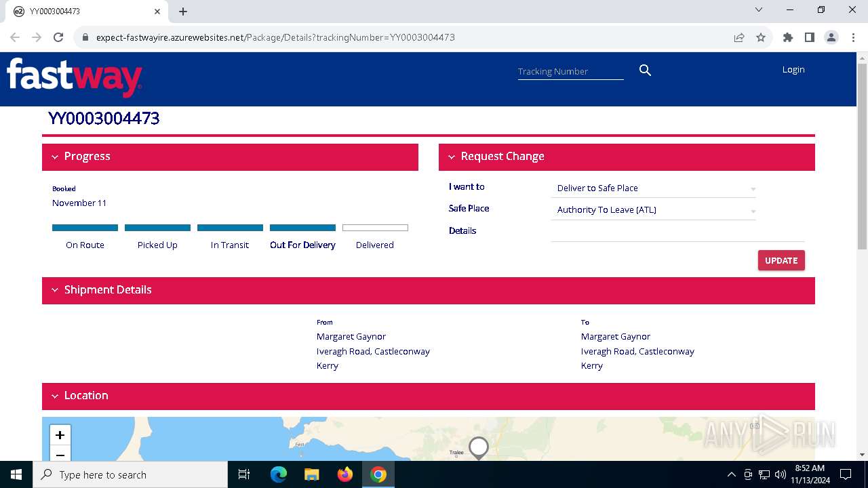This screenshot has height=488, width=868.
Task: Open the volume control in system tray
Action: [781, 474]
